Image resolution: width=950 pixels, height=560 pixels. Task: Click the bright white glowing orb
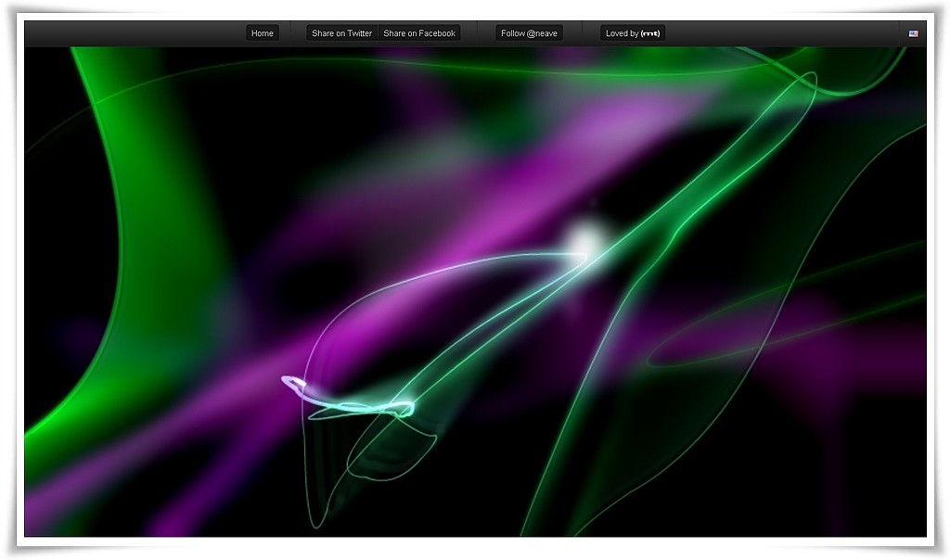[584, 239]
